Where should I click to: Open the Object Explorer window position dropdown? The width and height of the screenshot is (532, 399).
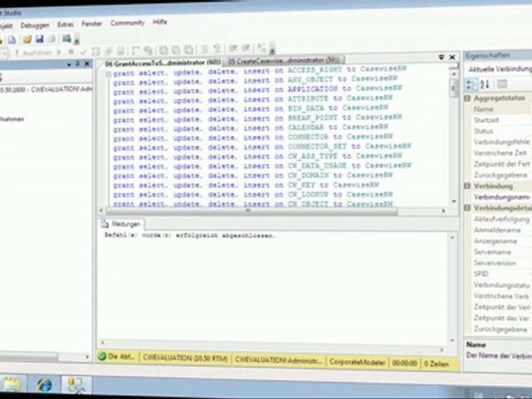click(69, 64)
